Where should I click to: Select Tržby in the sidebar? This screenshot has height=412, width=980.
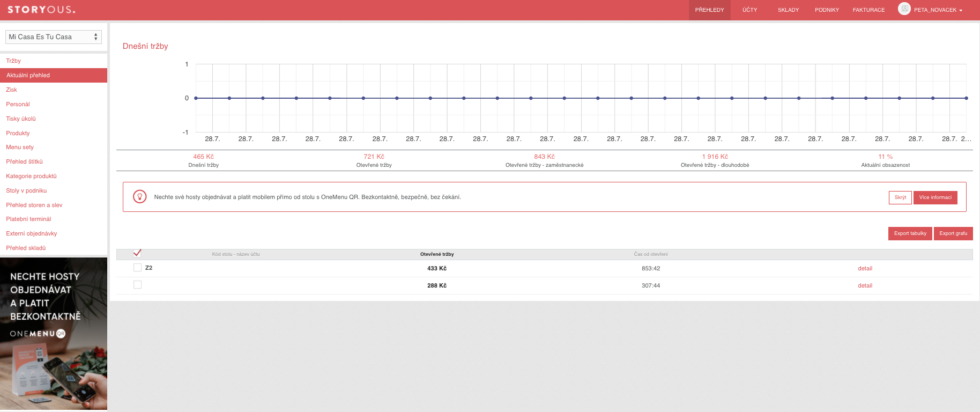(x=54, y=61)
